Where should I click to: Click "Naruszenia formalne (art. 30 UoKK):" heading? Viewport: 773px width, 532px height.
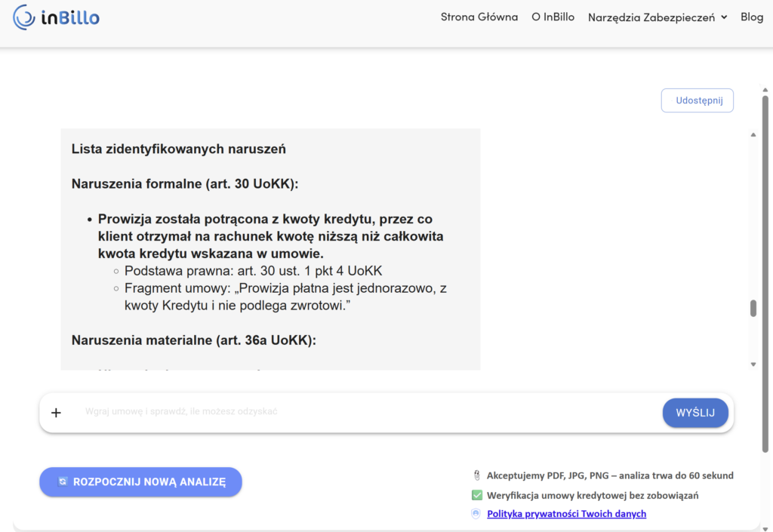(185, 183)
